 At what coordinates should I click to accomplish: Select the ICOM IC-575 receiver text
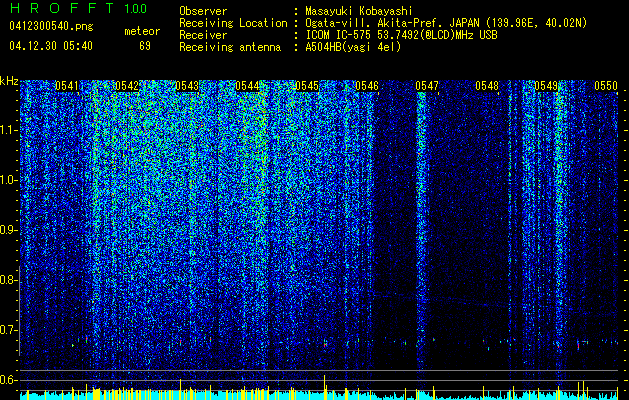(401, 35)
